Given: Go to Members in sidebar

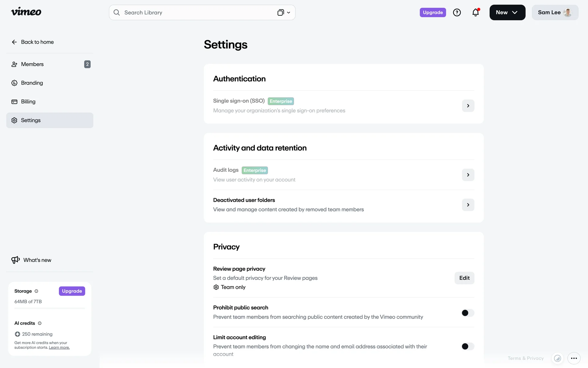Looking at the screenshot, I should point(32,64).
